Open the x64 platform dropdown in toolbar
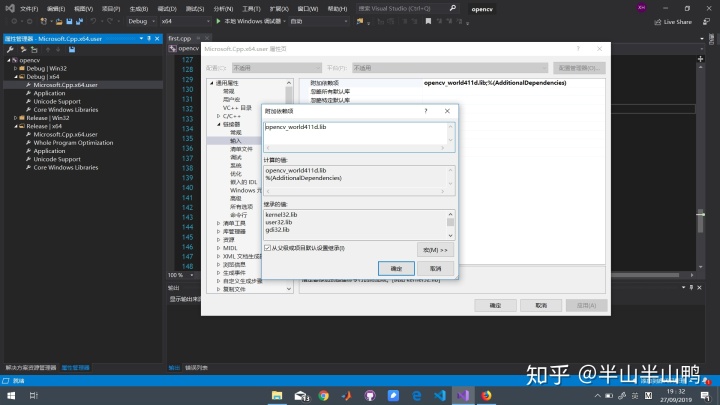This screenshot has height=405, width=720. pyautogui.click(x=185, y=21)
